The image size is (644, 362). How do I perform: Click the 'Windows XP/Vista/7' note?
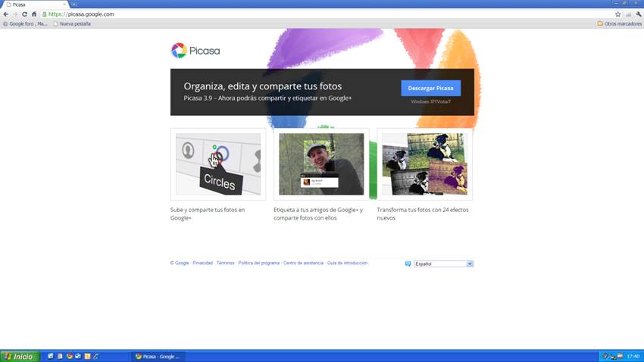coord(431,101)
